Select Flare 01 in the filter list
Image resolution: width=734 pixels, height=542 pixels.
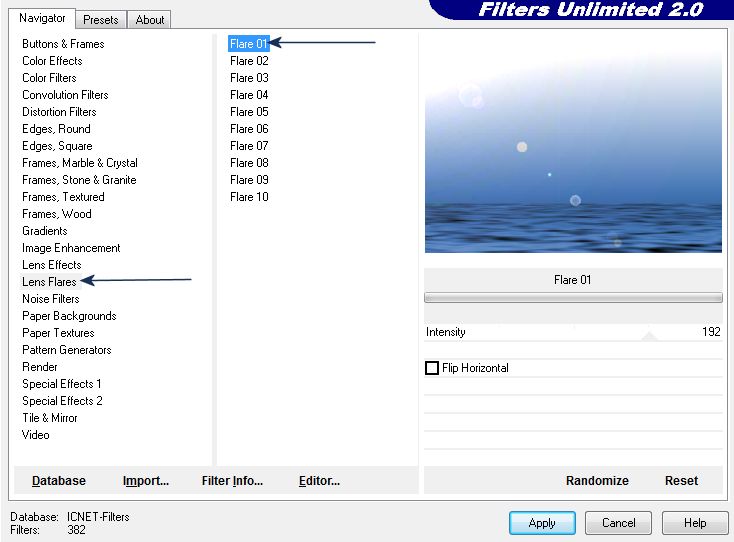point(249,44)
